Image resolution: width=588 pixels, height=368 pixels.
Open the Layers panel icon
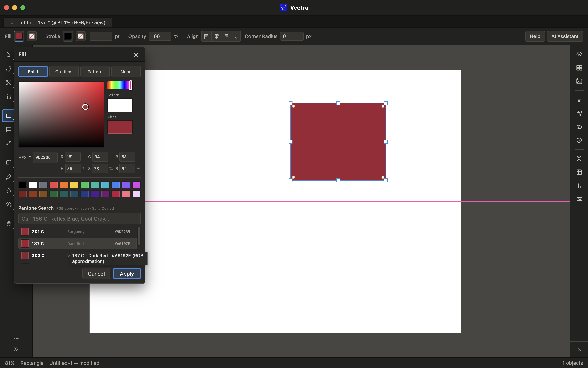579,54
